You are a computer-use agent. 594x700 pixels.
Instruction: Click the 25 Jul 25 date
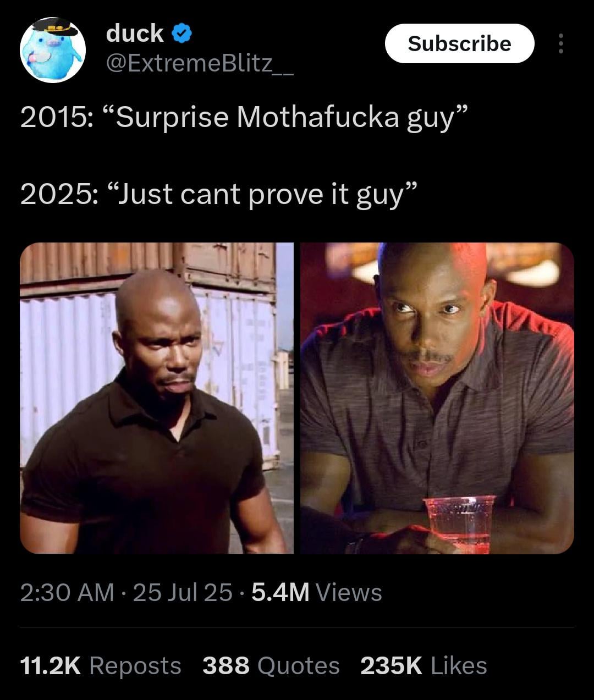coord(183,592)
